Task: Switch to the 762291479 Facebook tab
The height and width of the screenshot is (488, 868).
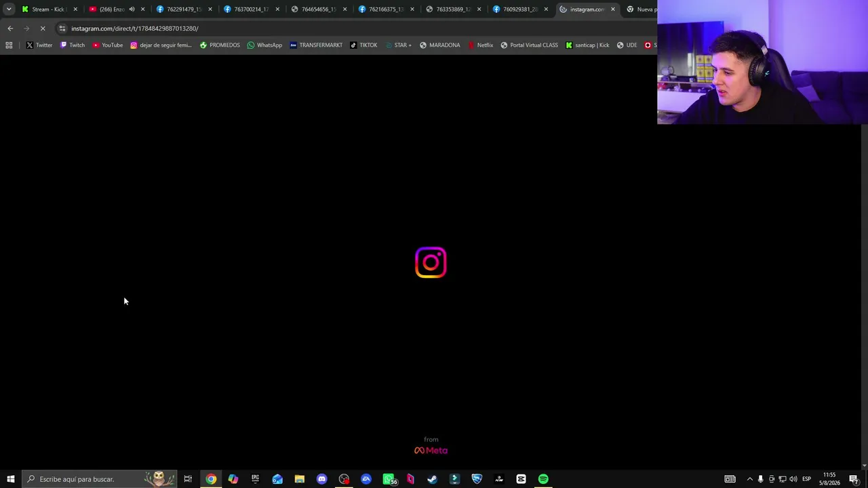Action: (x=184, y=9)
